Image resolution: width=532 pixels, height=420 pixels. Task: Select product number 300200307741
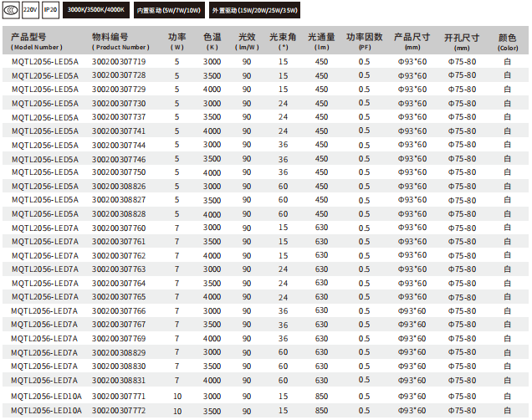coord(119,131)
